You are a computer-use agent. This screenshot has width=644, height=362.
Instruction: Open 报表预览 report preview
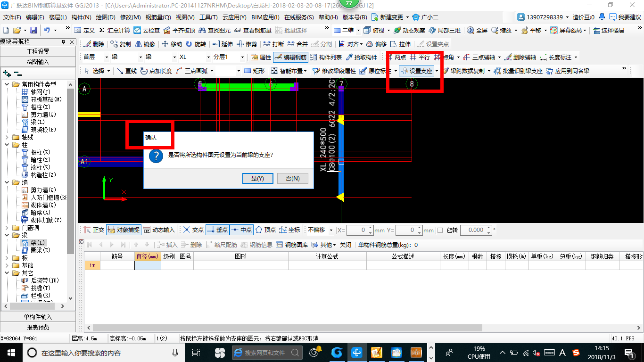point(38,327)
